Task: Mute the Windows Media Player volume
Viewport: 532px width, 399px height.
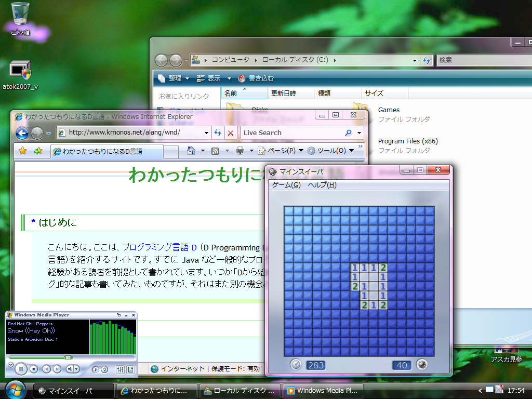Action: tap(70, 369)
